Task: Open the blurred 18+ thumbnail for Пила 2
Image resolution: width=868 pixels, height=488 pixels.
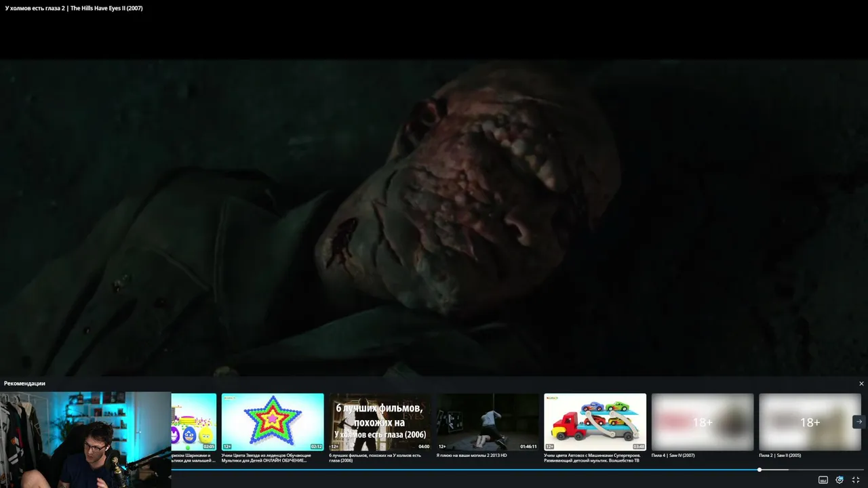Action: point(810,422)
